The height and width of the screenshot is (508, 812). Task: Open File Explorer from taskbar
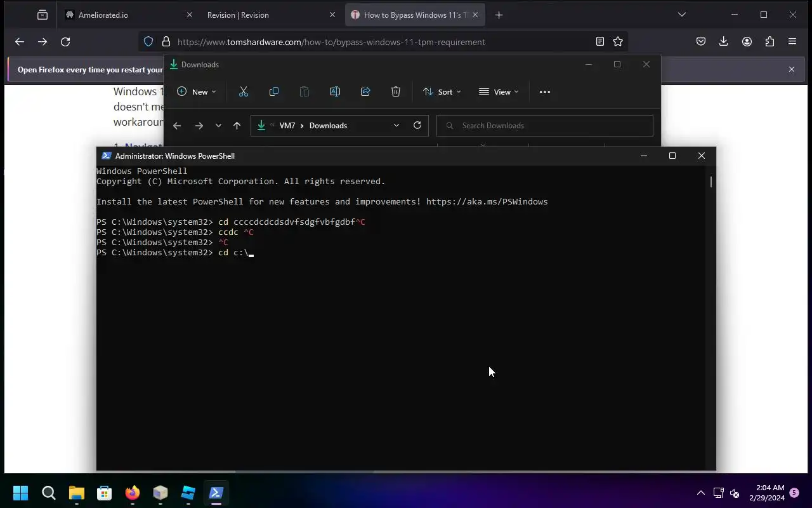(77, 493)
